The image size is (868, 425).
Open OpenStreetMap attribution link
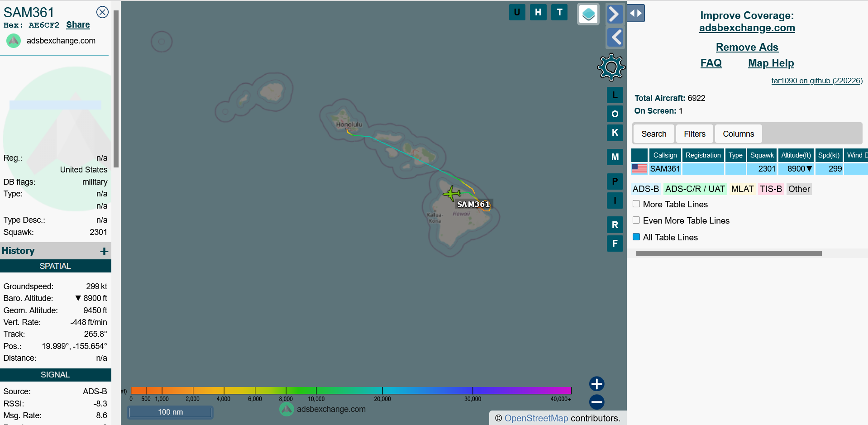[536, 418]
